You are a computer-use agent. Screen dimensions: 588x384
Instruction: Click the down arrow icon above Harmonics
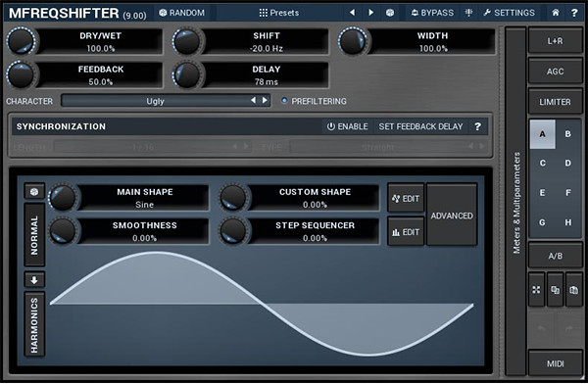(34, 280)
